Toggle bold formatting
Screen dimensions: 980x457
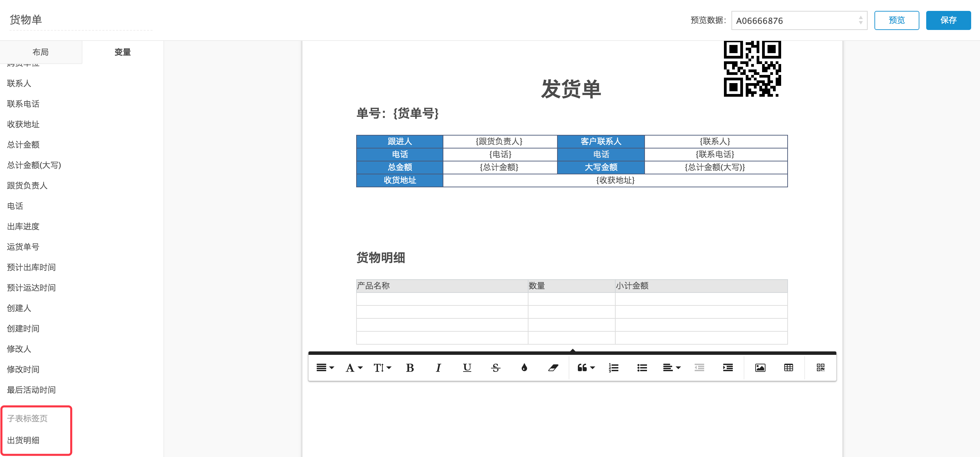410,367
